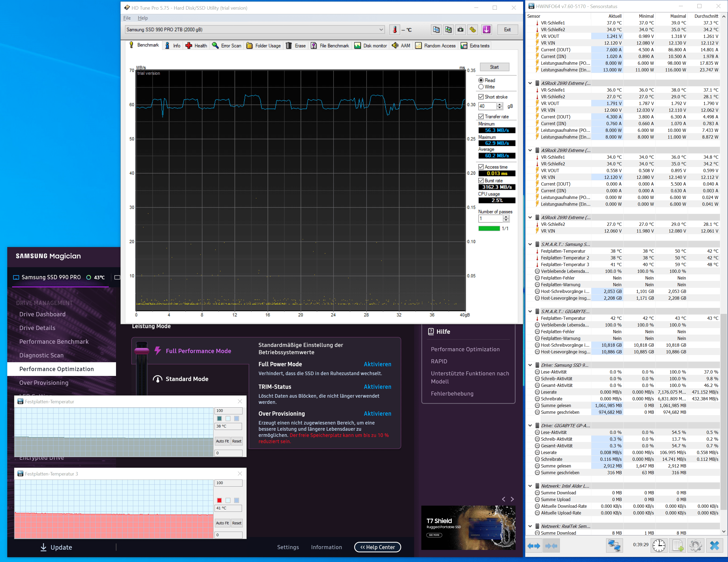The height and width of the screenshot is (562, 728).
Task: Click the blue X close sensors icon in HWiNFO
Action: [x=714, y=546]
